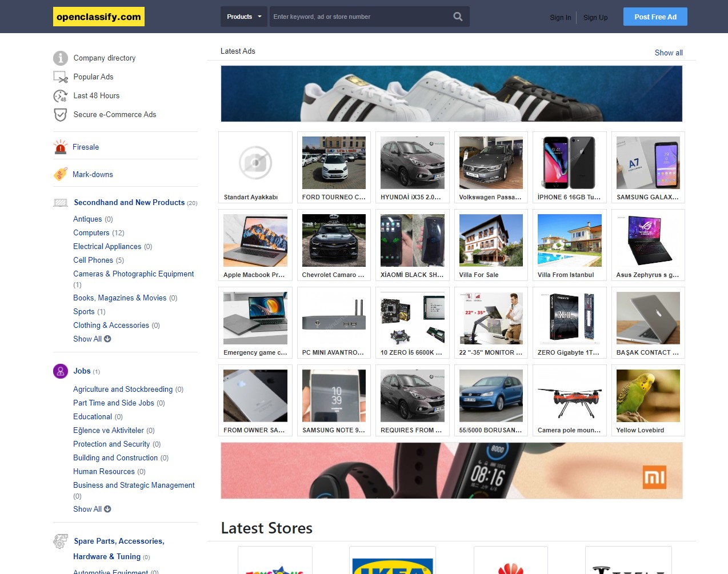The width and height of the screenshot is (728, 574).
Task: Focus the keyword search input field
Action: pyautogui.click(x=361, y=17)
